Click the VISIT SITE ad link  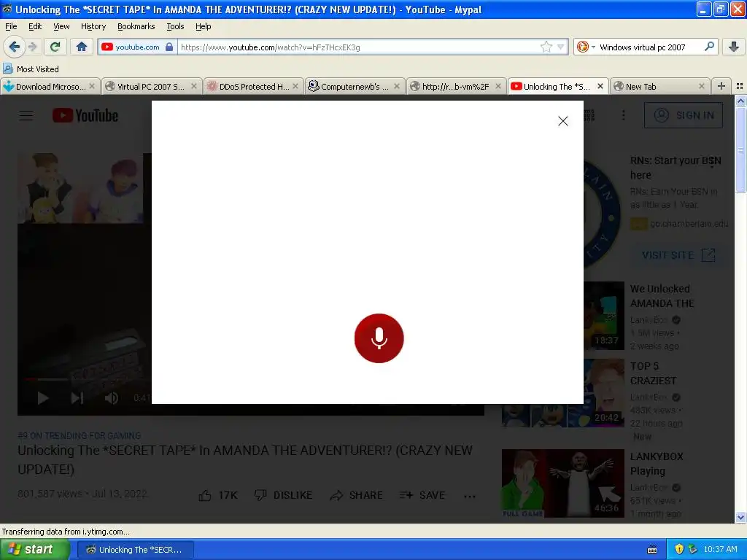678,255
